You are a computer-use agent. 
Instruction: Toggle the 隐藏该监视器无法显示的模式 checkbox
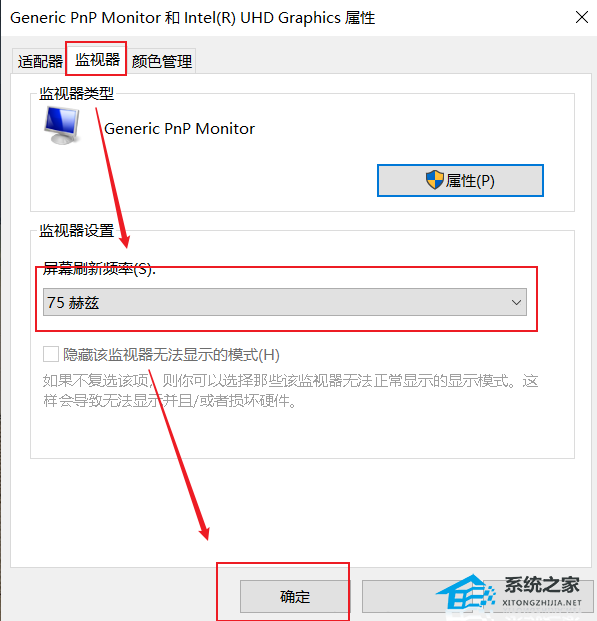click(51, 354)
